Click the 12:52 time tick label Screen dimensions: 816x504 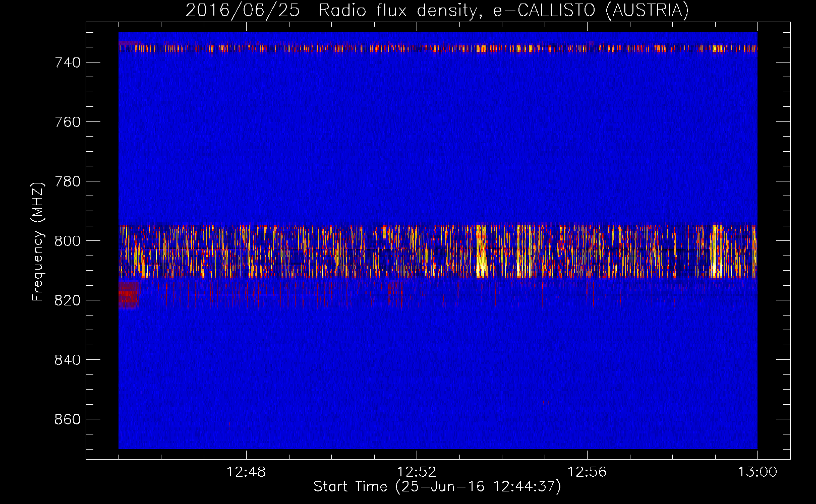pyautogui.click(x=417, y=472)
